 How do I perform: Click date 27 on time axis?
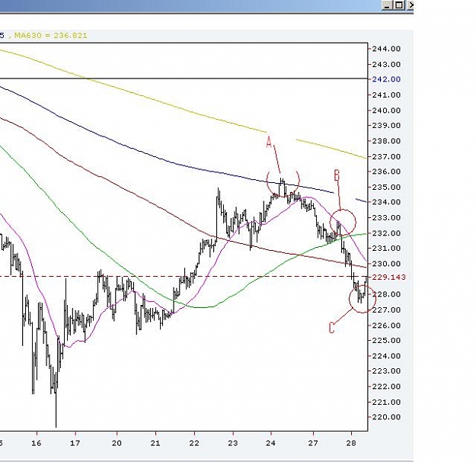pyautogui.click(x=313, y=443)
